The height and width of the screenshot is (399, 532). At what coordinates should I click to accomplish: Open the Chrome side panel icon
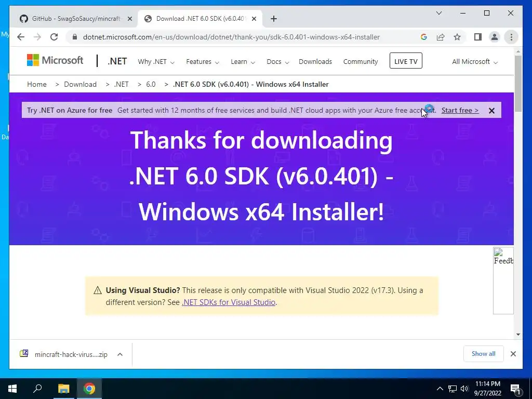tap(478, 37)
